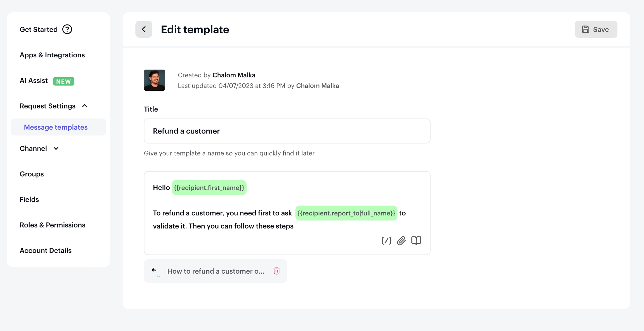Open the Groups settings page
Image resolution: width=644 pixels, height=331 pixels.
coord(32,174)
